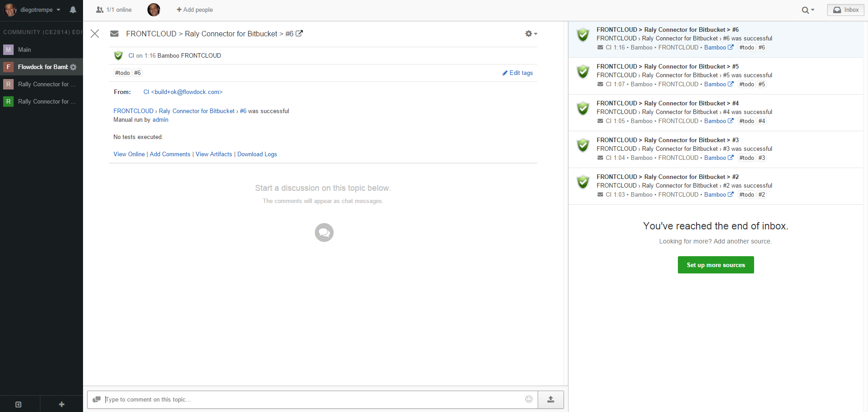The width and height of the screenshot is (868, 412).
Task: Click #3 tag on inbox item
Action: (762, 158)
